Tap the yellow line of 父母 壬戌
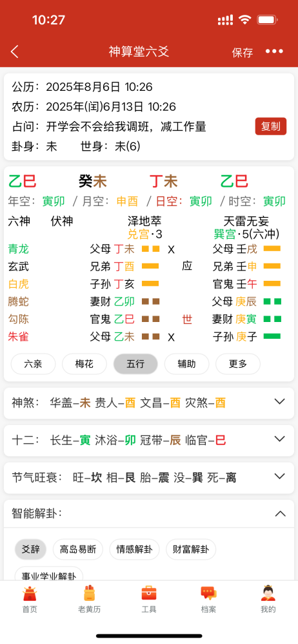Viewport: 298px width, 644px height. coord(272,249)
